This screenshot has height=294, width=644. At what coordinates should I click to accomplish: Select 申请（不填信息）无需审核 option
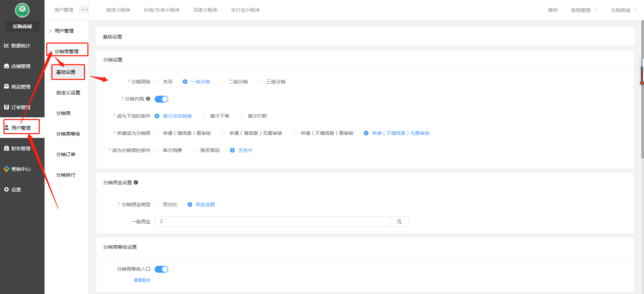pos(397,133)
